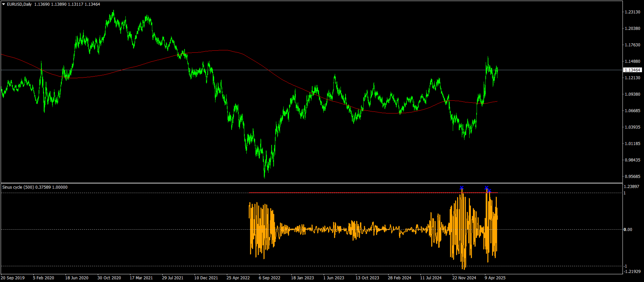Click the 1 Jun 2023 date label

tap(334, 278)
